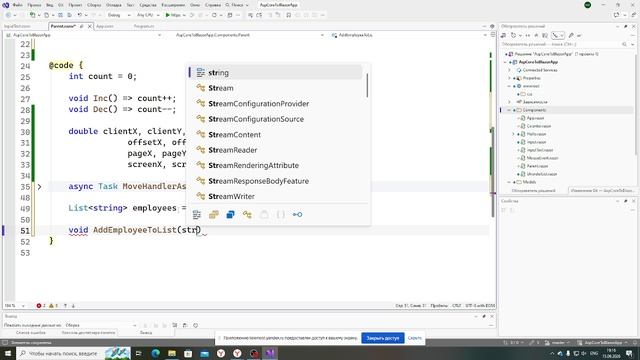Open the Any CPU platform dropdown
The width and height of the screenshot is (640, 360).
pyautogui.click(x=148, y=15)
